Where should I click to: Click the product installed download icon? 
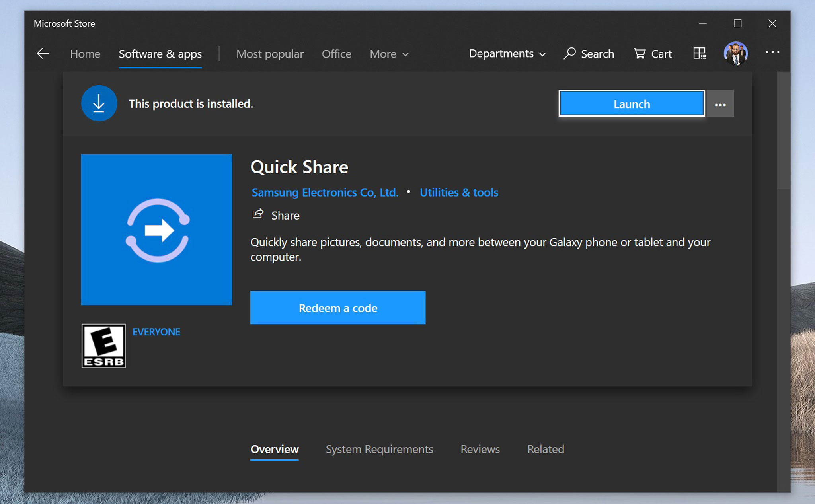tap(99, 103)
